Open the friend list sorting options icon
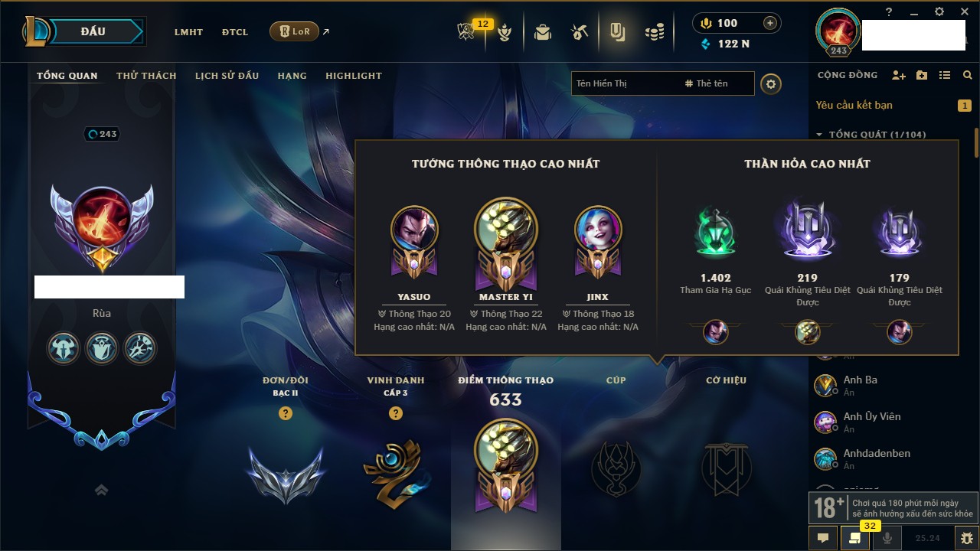 pyautogui.click(x=945, y=75)
